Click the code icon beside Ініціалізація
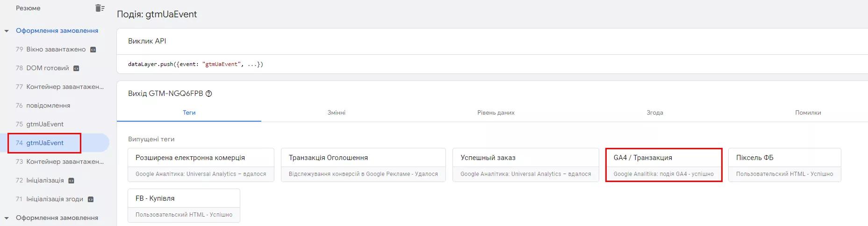 (71, 181)
